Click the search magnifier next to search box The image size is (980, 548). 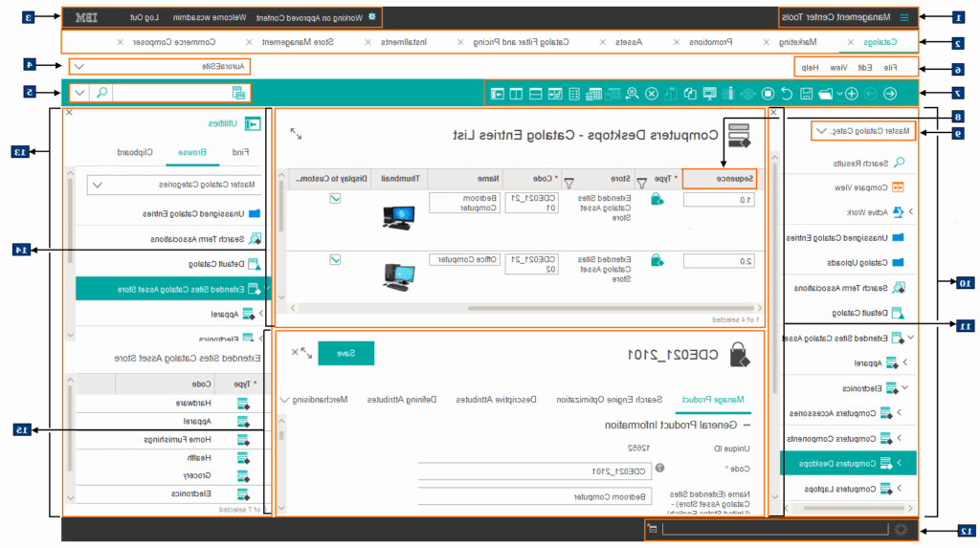[102, 93]
